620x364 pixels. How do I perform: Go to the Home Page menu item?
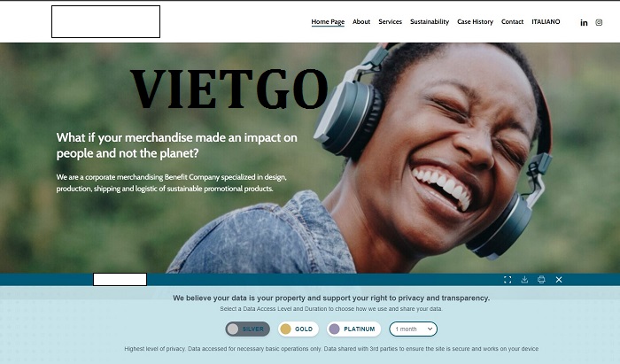coord(328,22)
